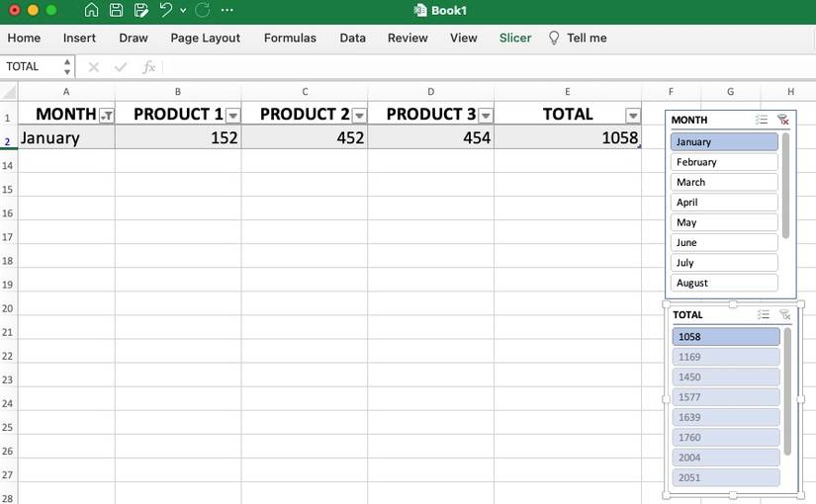816x504 pixels.
Task: Expand the PRODUCT 2 filter dropdown
Action: 359,116
